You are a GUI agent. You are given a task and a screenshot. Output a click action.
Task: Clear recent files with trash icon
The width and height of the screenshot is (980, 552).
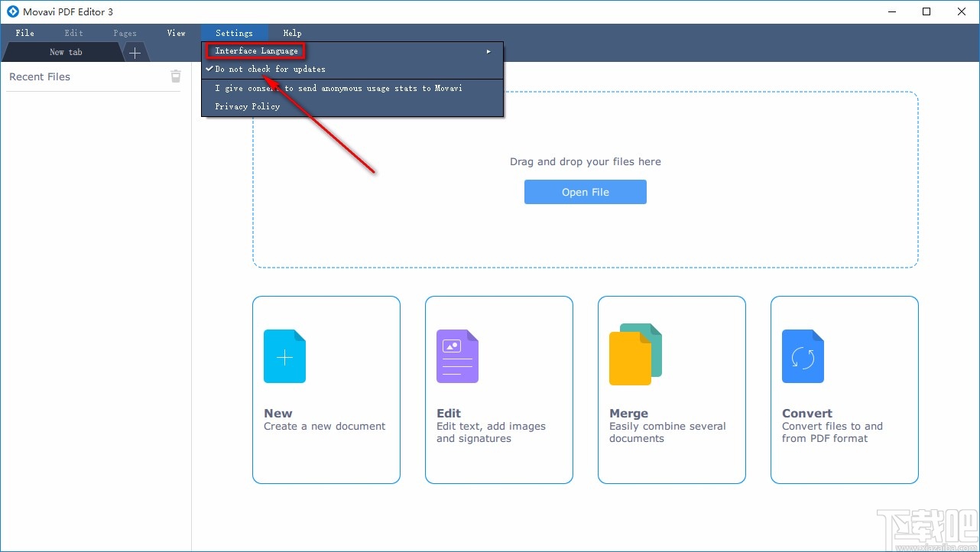[x=176, y=76]
